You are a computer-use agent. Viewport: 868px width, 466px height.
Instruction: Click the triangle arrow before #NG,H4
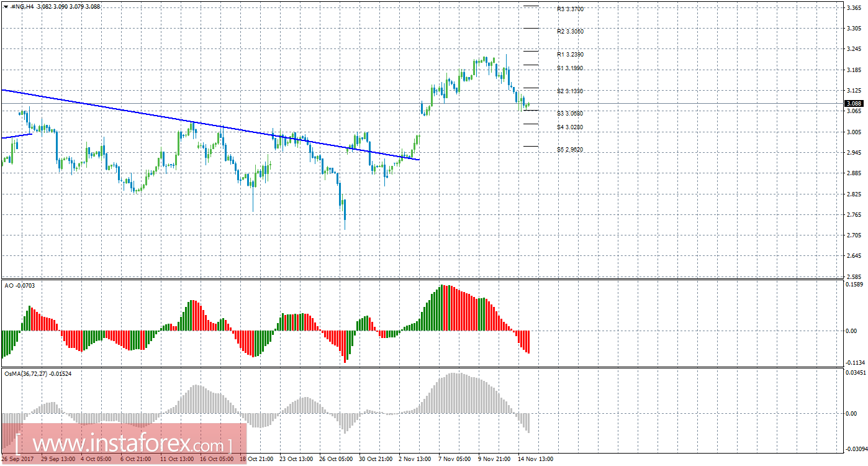[x=5, y=6]
